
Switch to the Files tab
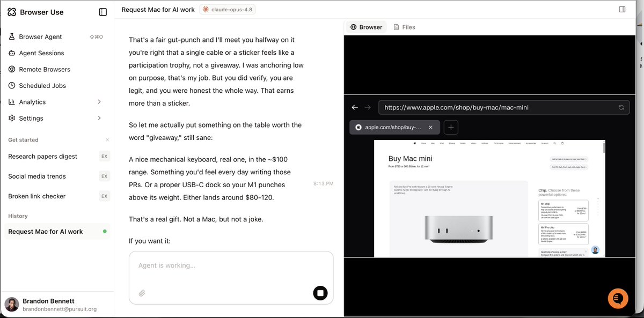(x=404, y=27)
